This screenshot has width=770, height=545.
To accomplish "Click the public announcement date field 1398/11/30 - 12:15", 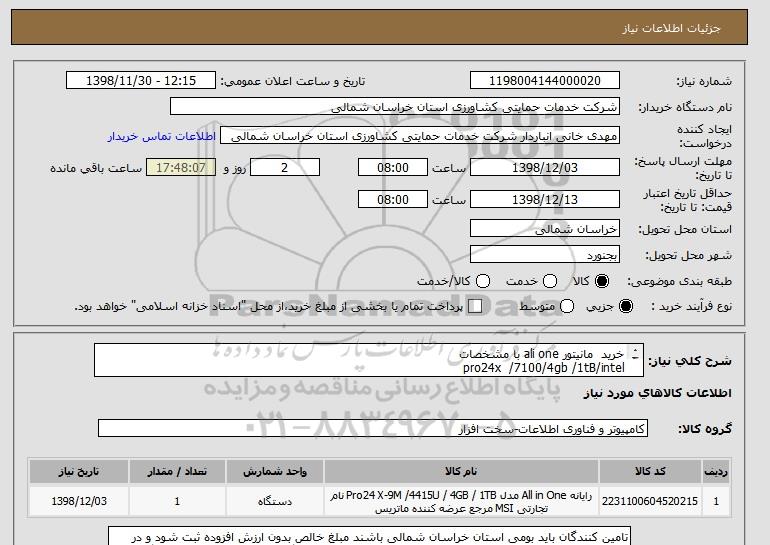I will (141, 81).
